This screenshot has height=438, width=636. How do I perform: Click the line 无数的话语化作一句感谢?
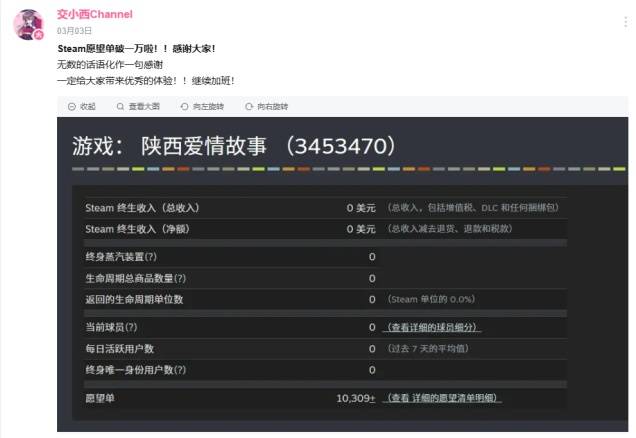(110, 64)
